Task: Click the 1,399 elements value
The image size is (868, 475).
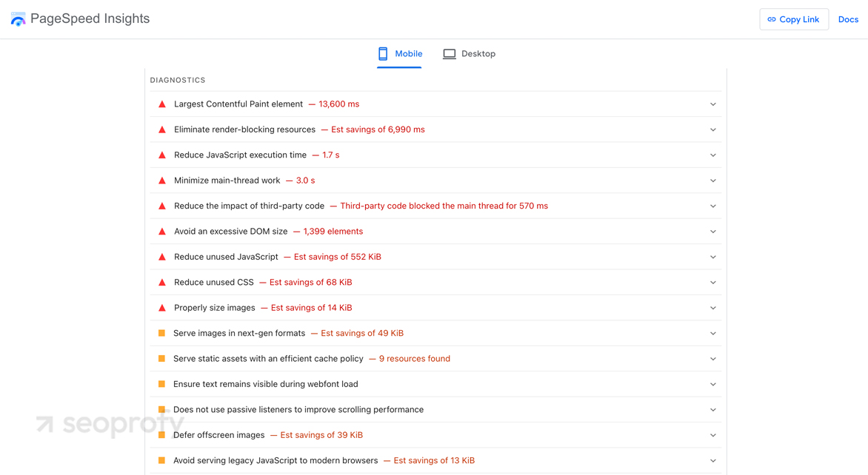Action: click(333, 231)
